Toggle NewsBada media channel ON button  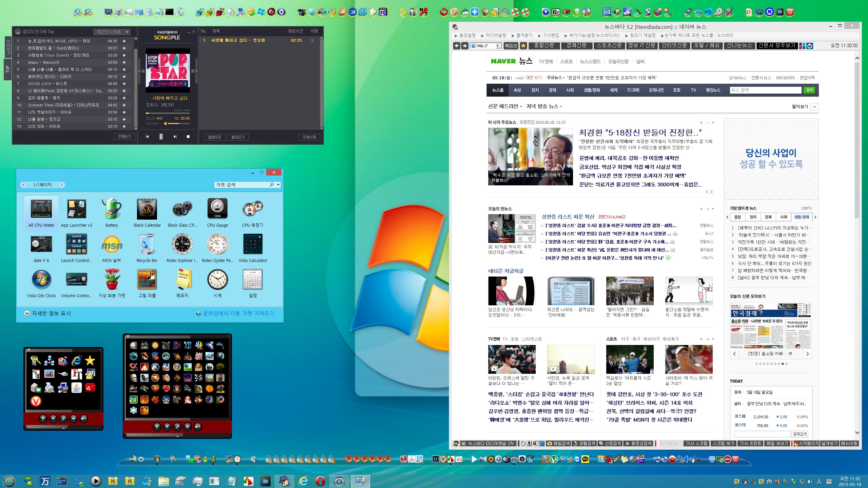(488, 443)
